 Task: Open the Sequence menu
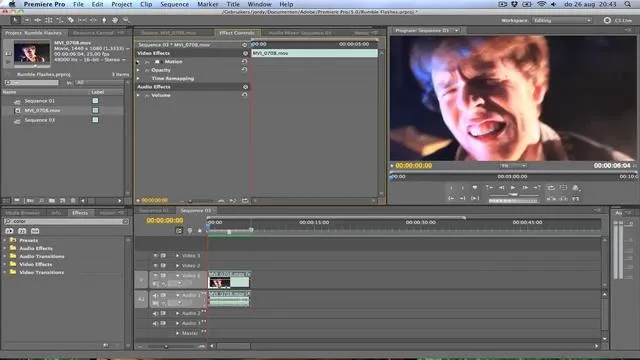click(174, 4)
